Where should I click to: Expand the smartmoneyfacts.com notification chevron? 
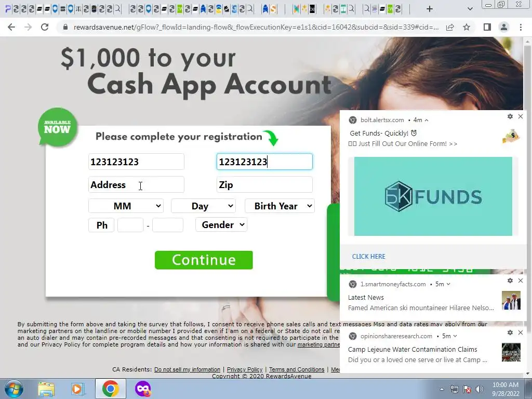[x=448, y=284]
